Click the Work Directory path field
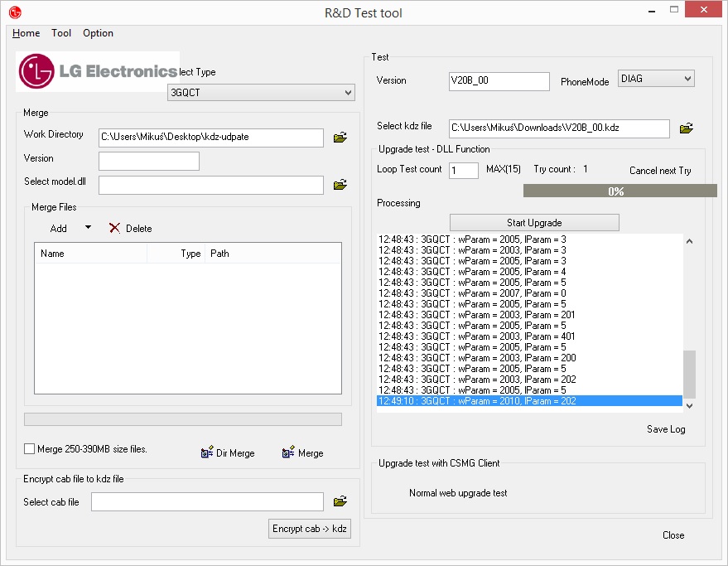The image size is (728, 566). [211, 138]
